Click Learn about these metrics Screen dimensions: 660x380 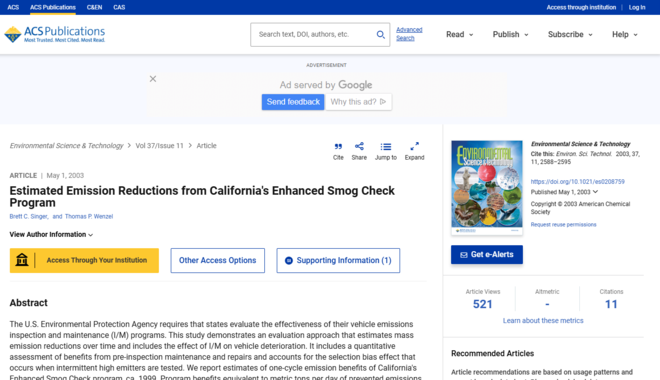click(x=543, y=321)
